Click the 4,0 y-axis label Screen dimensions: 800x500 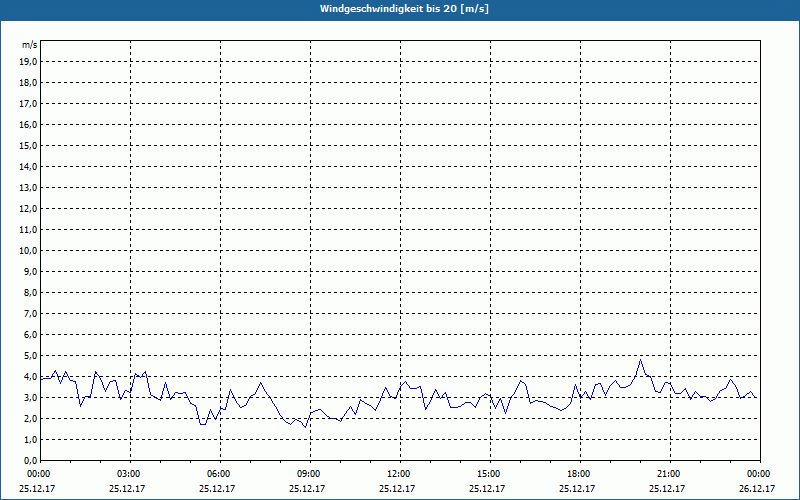(x=30, y=377)
